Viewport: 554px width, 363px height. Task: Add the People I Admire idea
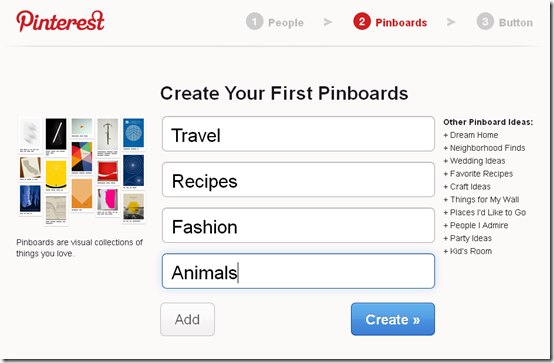pyautogui.click(x=476, y=226)
